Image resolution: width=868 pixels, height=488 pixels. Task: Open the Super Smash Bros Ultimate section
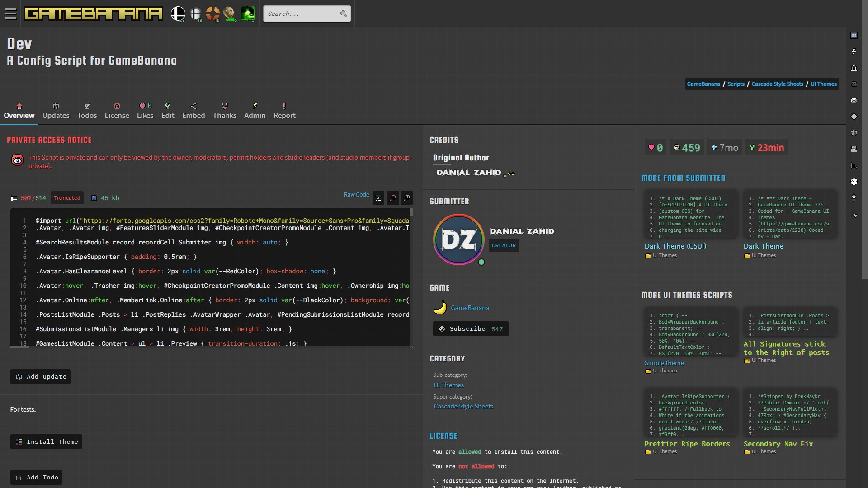(x=178, y=14)
